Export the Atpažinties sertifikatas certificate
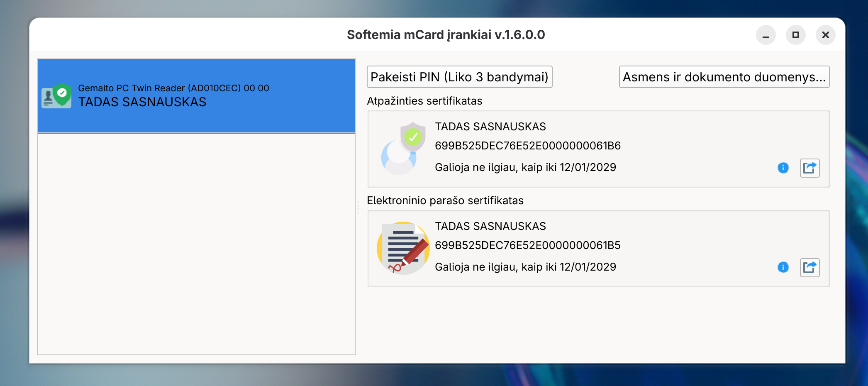Image resolution: width=868 pixels, height=386 pixels. point(809,168)
